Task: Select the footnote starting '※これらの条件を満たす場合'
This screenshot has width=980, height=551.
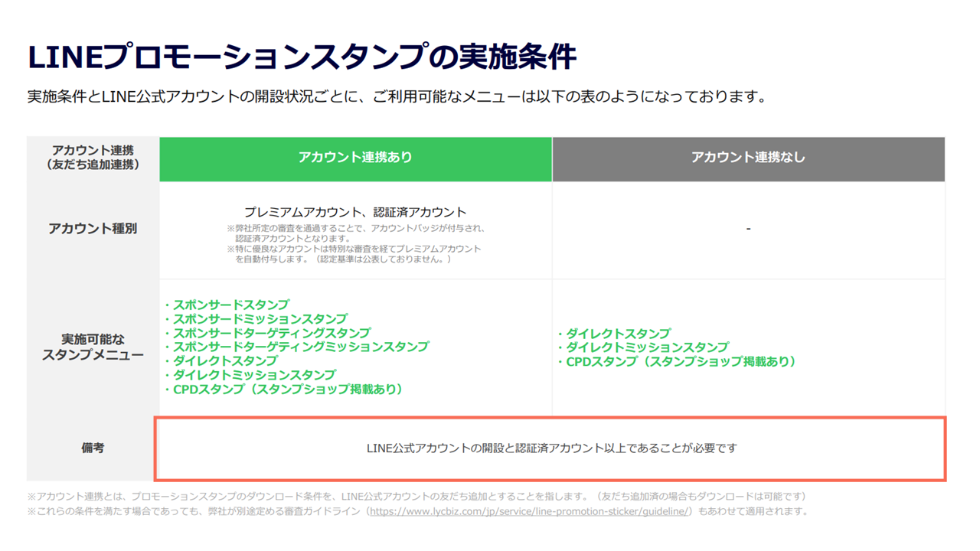Action: (418, 511)
